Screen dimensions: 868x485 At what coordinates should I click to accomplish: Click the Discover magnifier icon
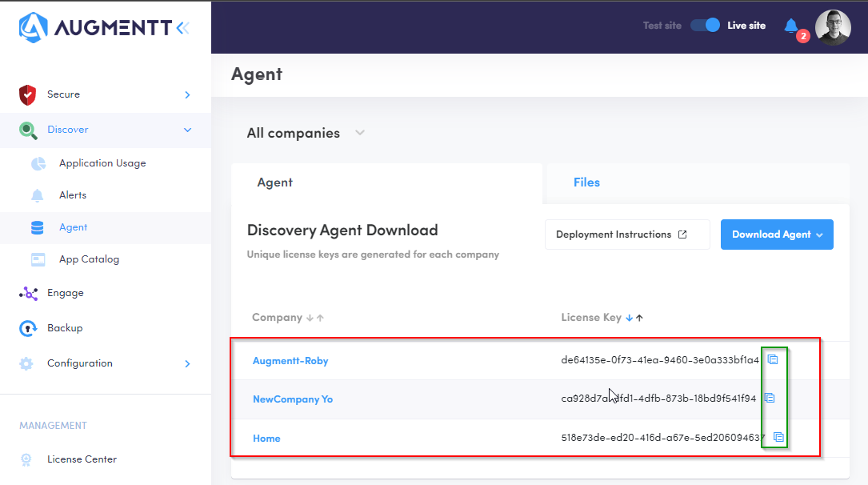[28, 130]
